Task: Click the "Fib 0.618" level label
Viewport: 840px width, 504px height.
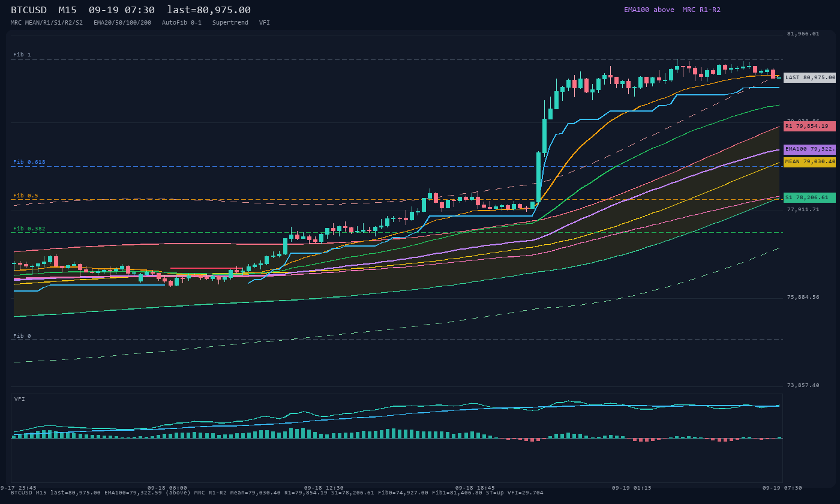Action: (29, 162)
